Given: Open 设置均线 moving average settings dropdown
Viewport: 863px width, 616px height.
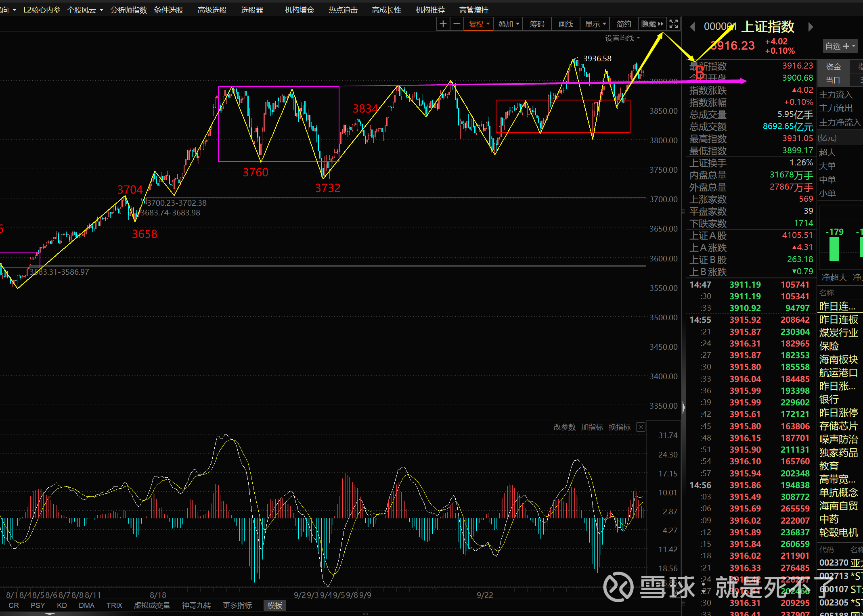Looking at the screenshot, I should point(622,38).
